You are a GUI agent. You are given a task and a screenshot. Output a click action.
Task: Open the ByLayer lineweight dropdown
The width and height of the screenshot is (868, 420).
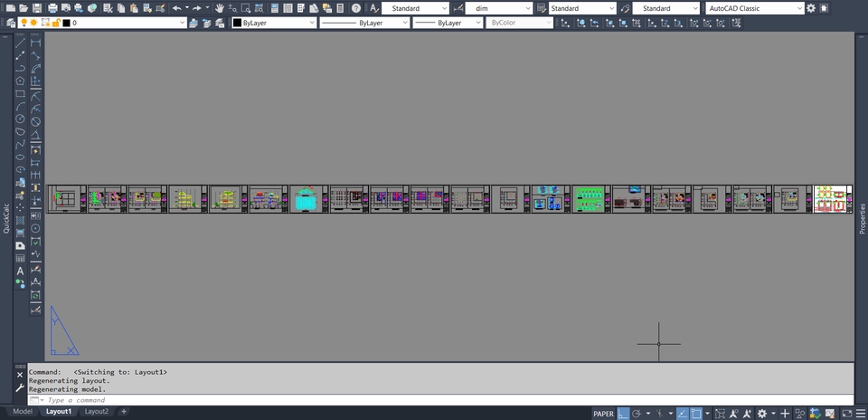pyautogui.click(x=448, y=23)
